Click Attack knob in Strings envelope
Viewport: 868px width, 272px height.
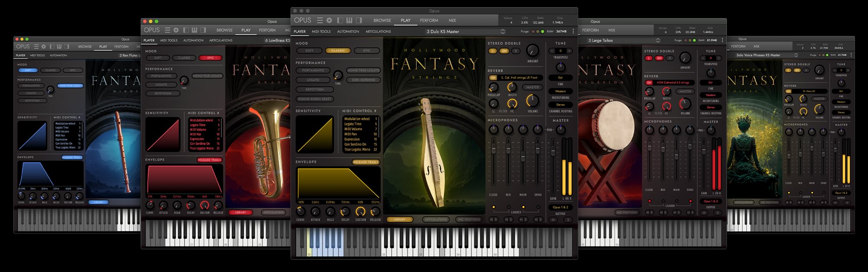tap(316, 212)
